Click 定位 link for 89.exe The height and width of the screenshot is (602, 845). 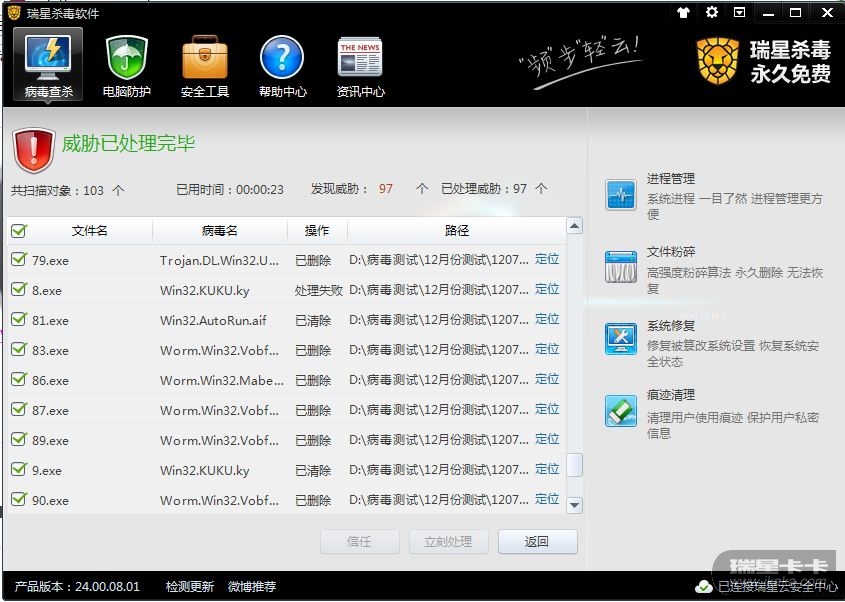(x=547, y=439)
